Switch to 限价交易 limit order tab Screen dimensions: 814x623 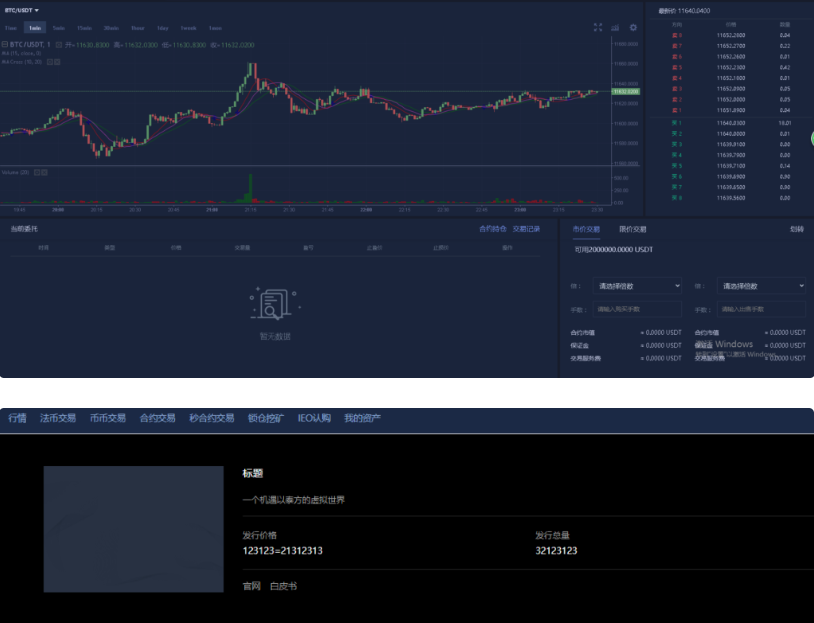(x=632, y=229)
